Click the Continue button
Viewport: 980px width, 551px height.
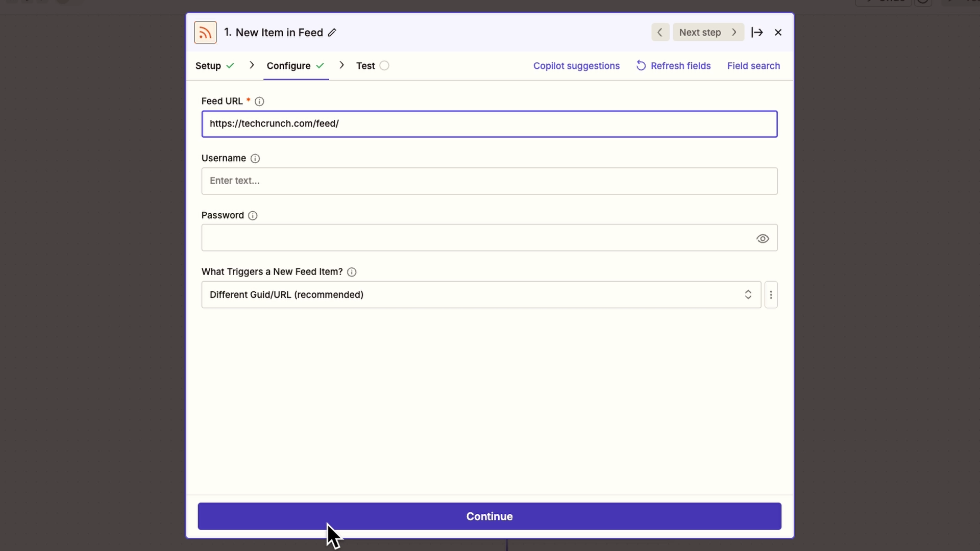pyautogui.click(x=489, y=516)
